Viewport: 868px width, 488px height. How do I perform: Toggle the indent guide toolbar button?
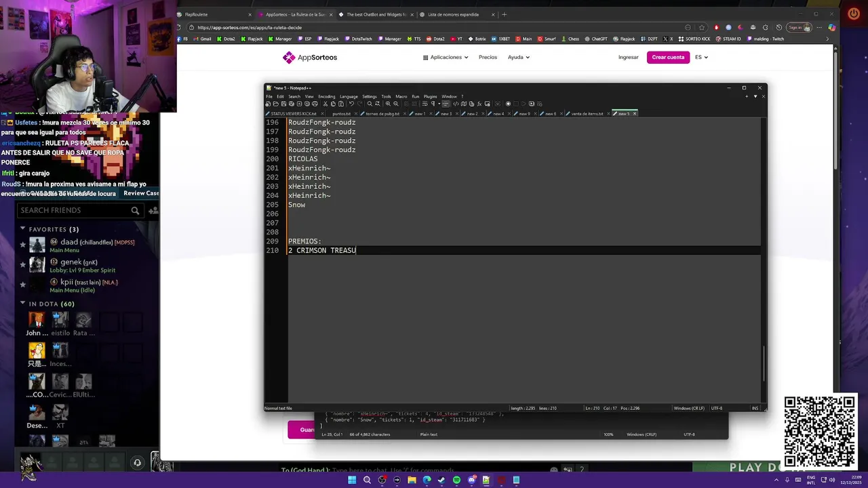pos(446,104)
